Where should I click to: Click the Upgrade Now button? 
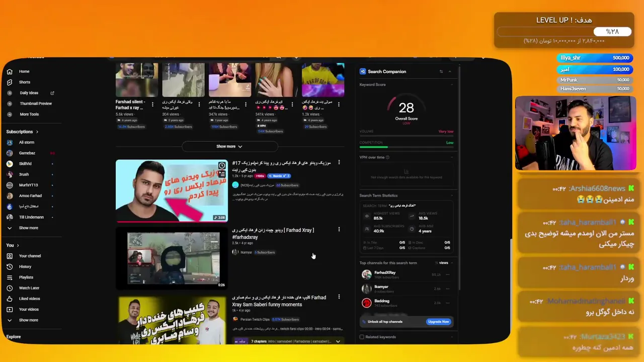[438, 322]
